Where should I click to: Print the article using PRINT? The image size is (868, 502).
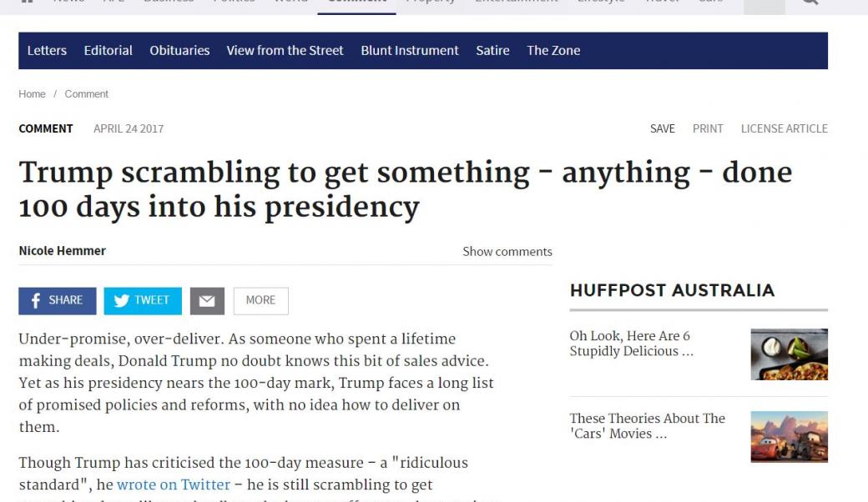[x=707, y=128]
